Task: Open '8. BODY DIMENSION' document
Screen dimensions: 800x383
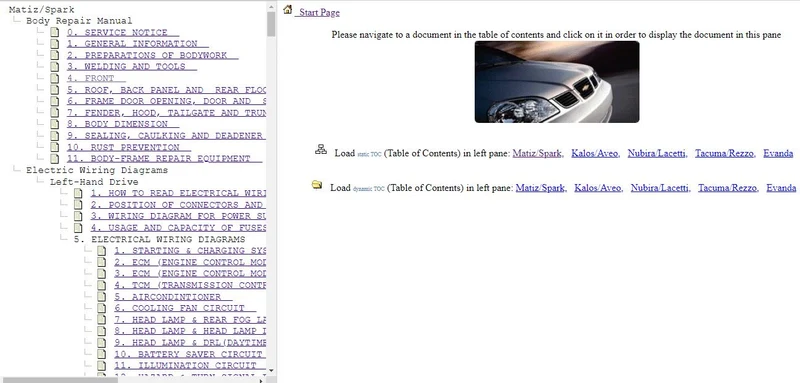Action: (x=122, y=124)
